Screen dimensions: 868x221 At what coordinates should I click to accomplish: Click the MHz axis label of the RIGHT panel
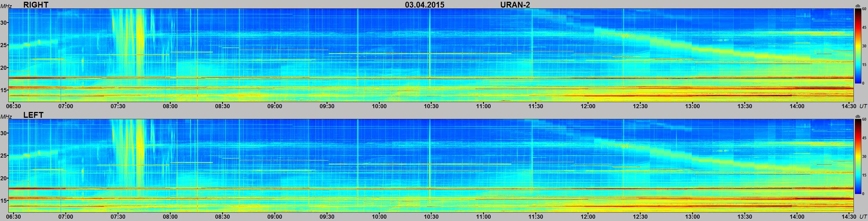click(x=6, y=6)
